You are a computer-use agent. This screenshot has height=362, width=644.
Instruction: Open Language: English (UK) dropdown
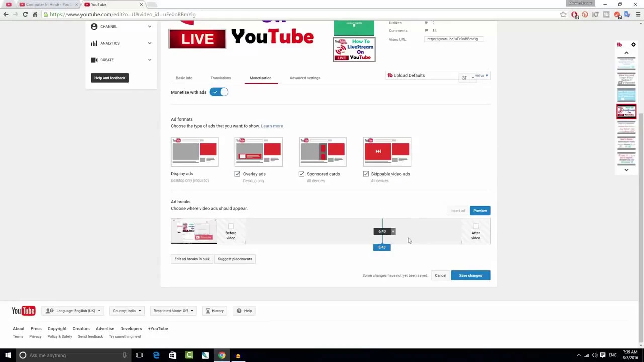tap(73, 311)
